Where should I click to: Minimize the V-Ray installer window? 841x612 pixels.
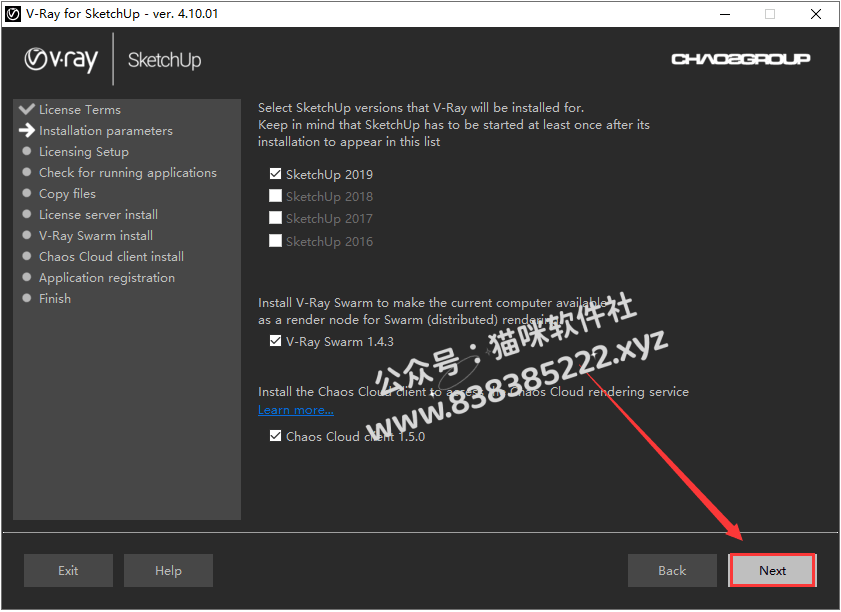coord(725,14)
